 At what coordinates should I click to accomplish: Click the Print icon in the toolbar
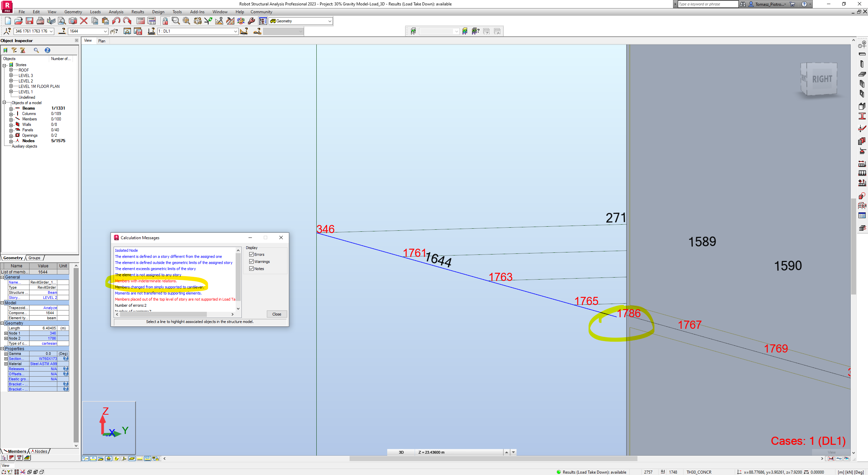[40, 21]
